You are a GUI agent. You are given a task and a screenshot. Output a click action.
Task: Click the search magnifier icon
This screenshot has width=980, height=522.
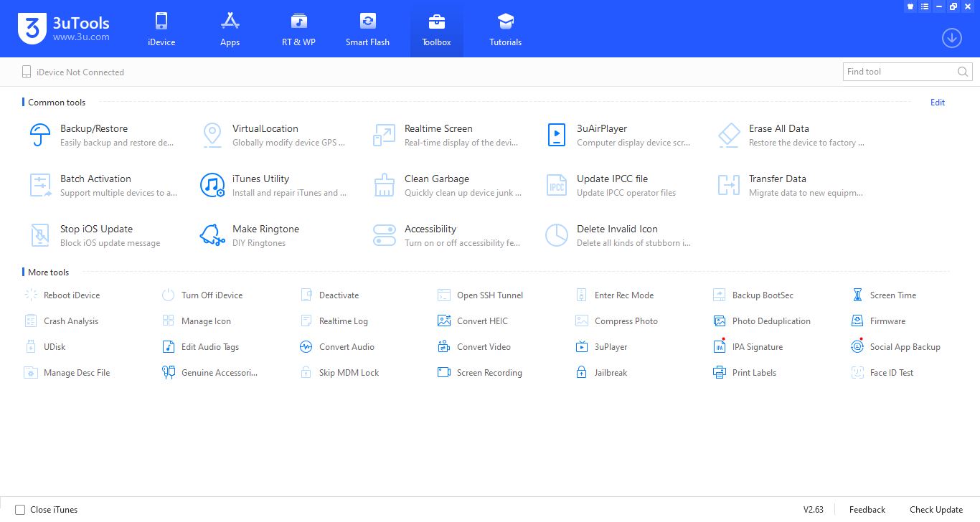[x=963, y=72]
